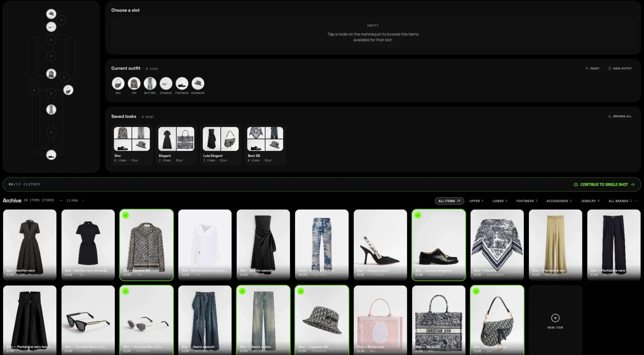Show the All Items filter tab
Screen dimensions: 644x355
[449, 201]
